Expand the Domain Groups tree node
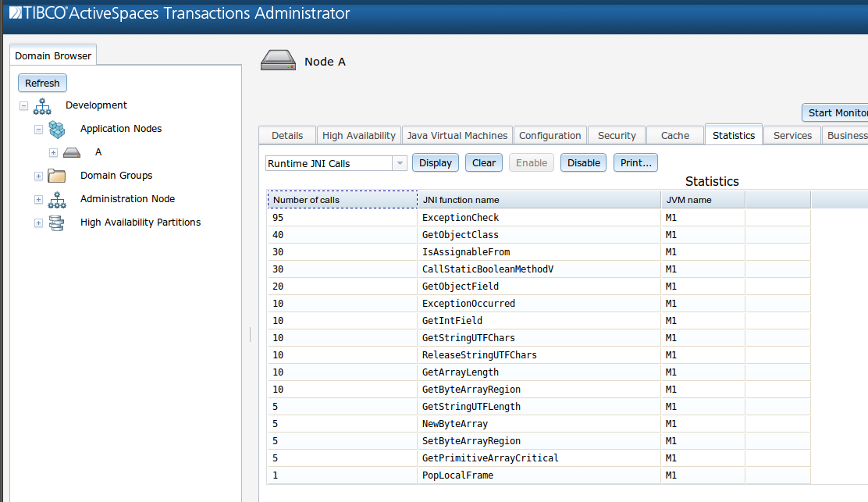Screen dimensions: 868x502 (38, 176)
